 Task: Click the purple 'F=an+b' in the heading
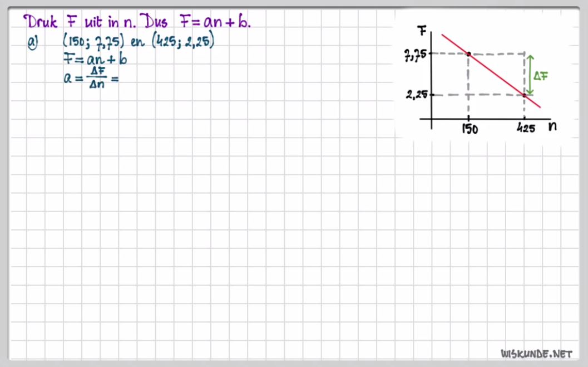coord(215,22)
